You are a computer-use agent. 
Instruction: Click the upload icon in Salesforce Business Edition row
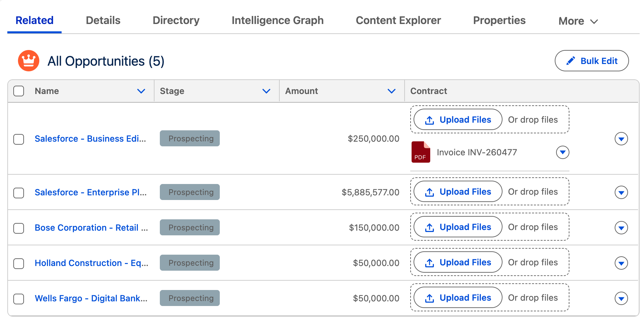click(430, 120)
